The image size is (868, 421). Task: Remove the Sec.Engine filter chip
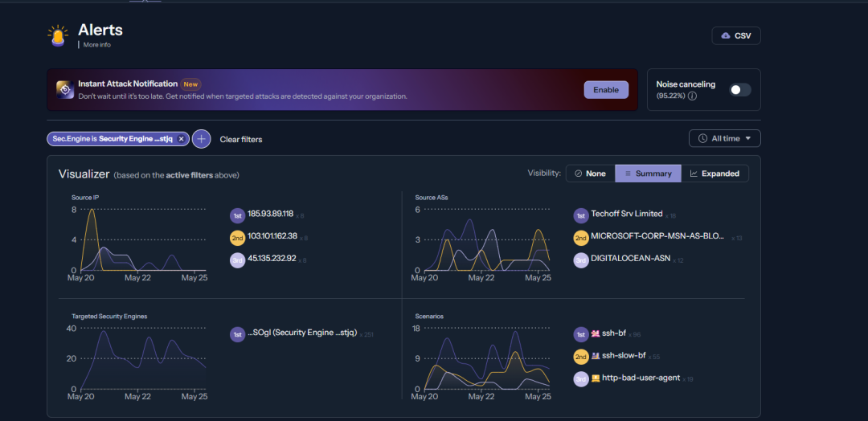click(182, 139)
